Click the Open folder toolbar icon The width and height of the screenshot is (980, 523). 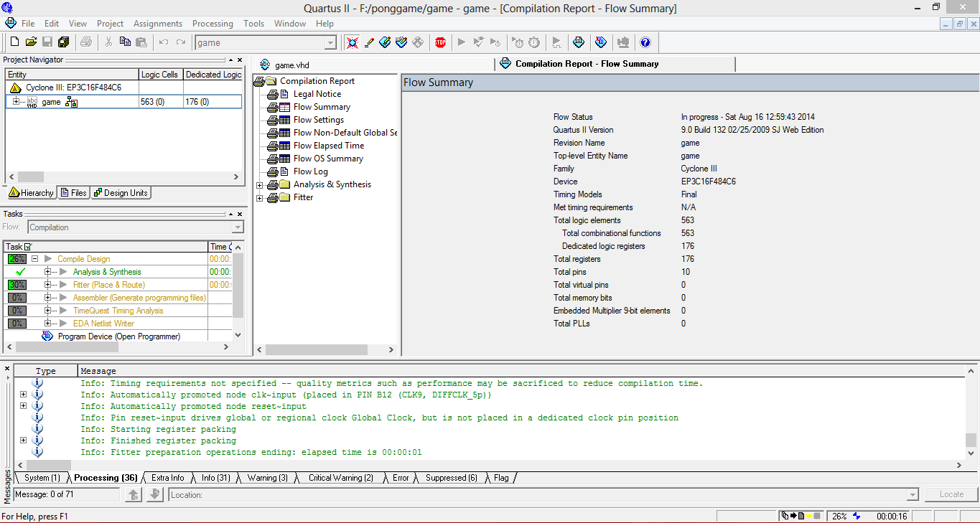[x=31, y=42]
